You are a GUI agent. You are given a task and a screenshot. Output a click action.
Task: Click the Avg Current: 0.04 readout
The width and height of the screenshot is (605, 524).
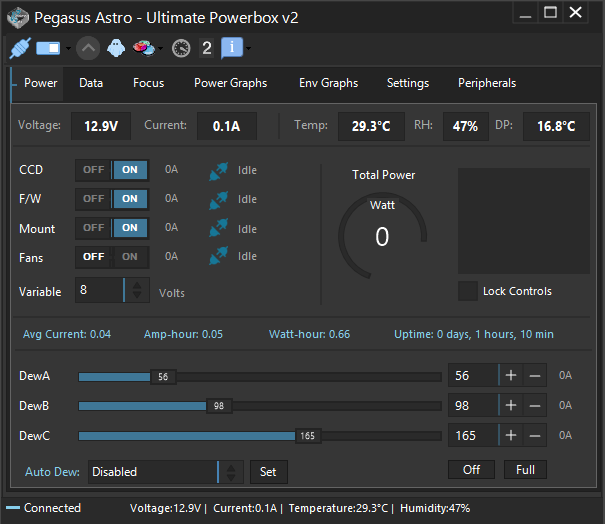tap(67, 334)
